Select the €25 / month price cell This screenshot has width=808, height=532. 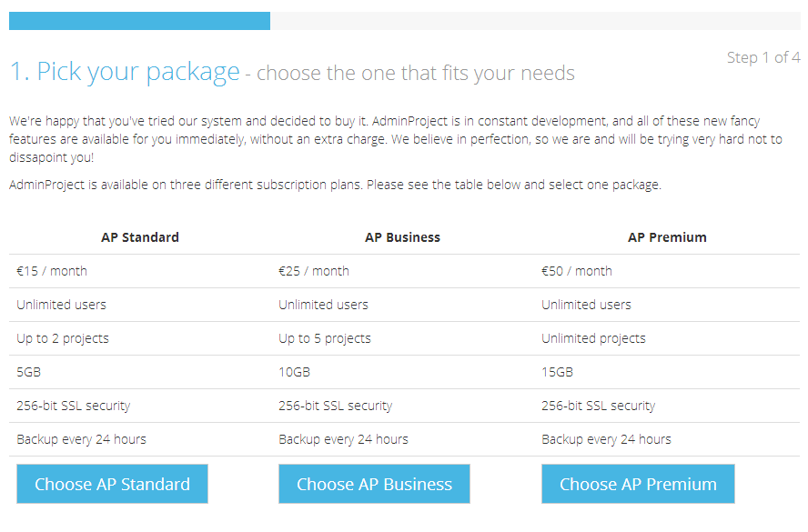click(402, 271)
